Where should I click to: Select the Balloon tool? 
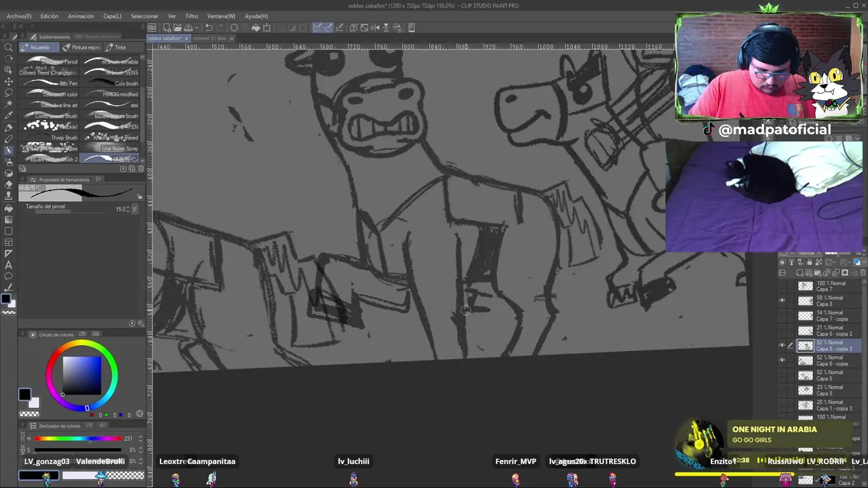(9, 277)
